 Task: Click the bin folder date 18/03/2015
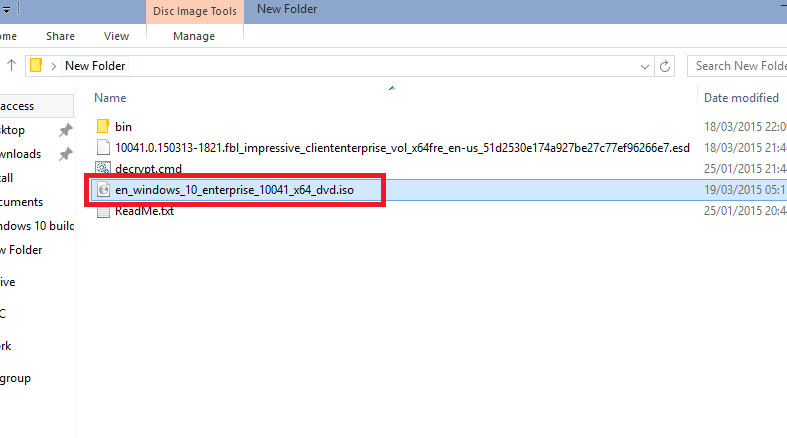click(x=745, y=127)
